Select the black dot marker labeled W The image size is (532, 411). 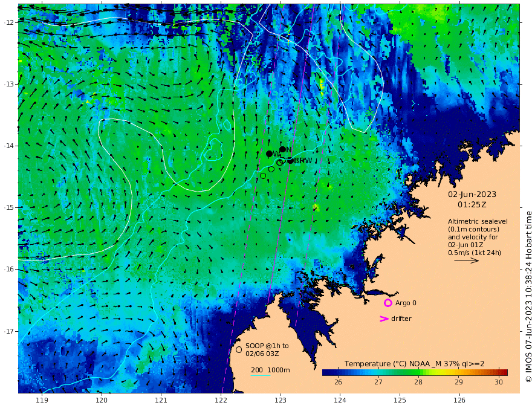[270, 154]
